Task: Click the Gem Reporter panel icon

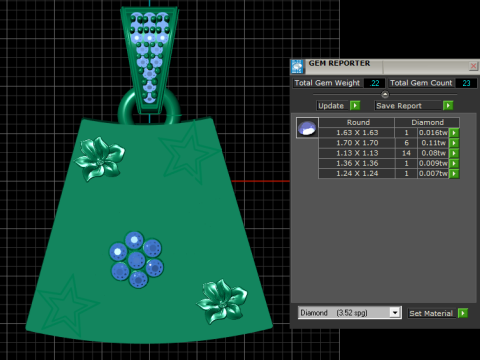Action: [297, 67]
